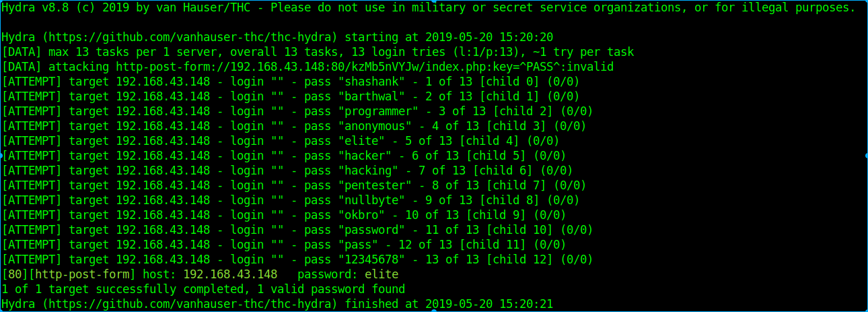Image resolution: width=868 pixels, height=312 pixels.
Task: Click the "nullbyte" password attempt text
Action: 371,200
